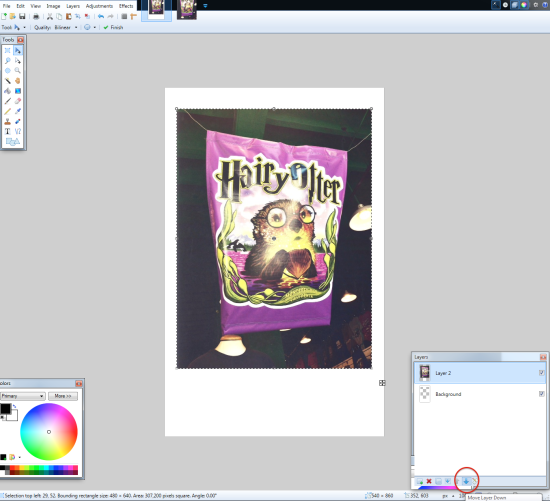Screen dimensions: 550x501
Task: Open Layer Properties icon
Action: pos(475,481)
